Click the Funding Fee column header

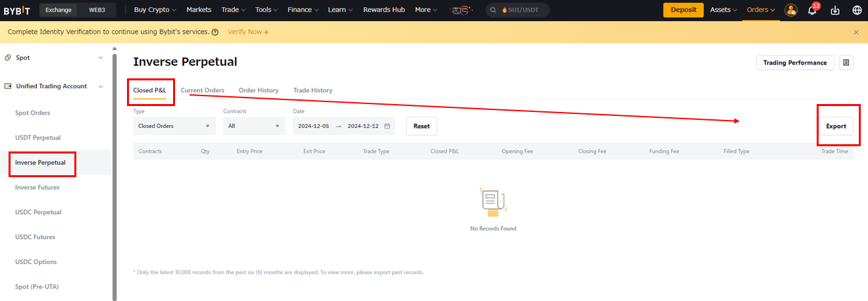coord(664,151)
